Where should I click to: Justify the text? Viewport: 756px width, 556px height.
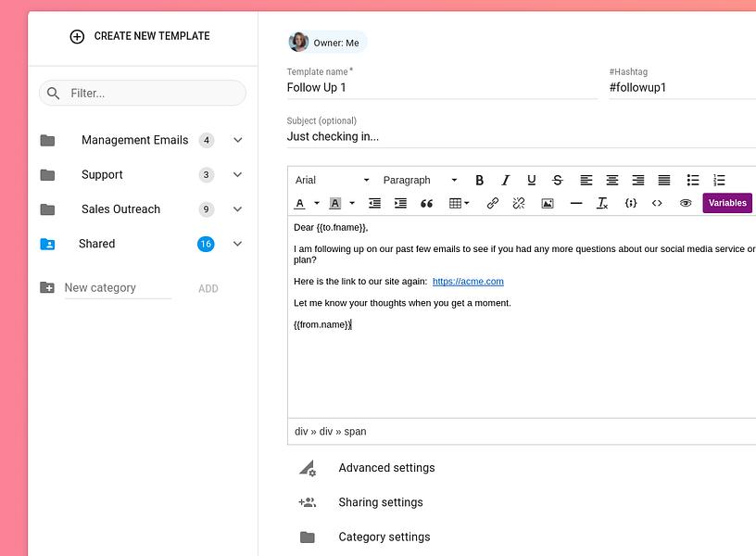tap(664, 181)
